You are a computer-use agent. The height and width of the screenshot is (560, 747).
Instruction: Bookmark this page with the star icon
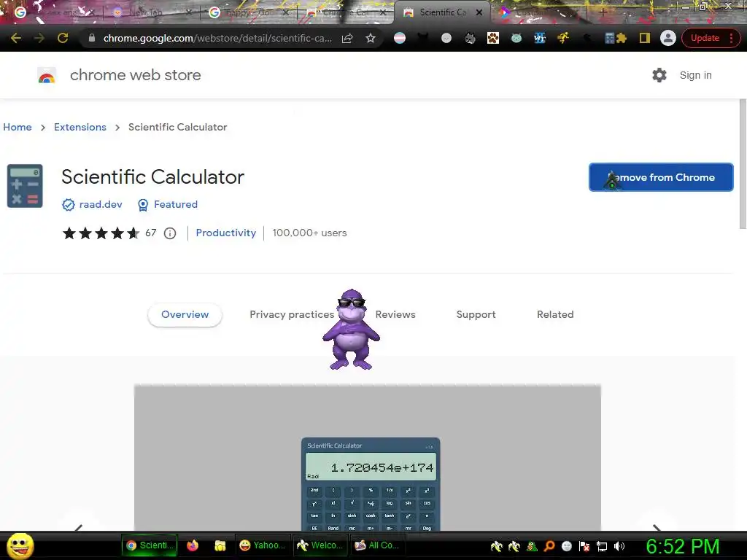click(370, 38)
